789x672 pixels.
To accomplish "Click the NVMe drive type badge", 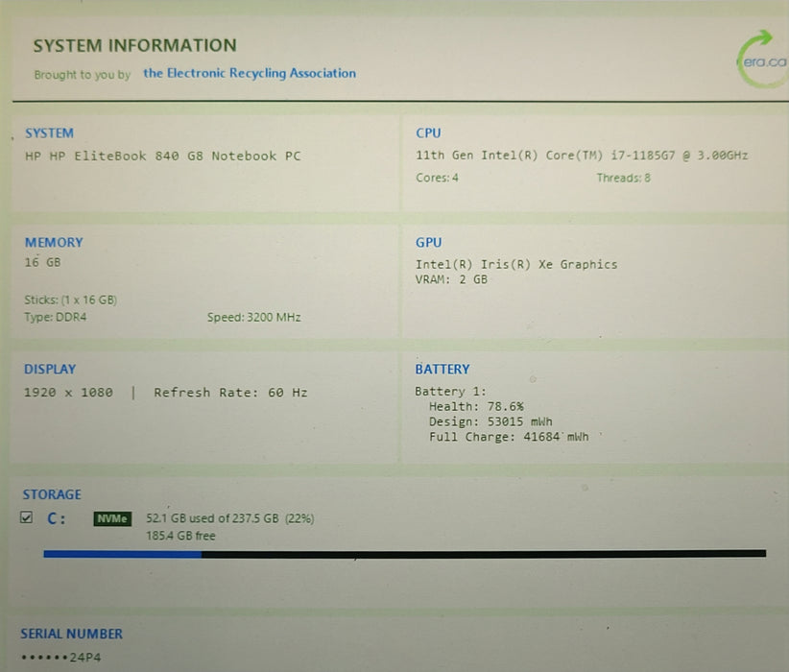I will tap(112, 518).
